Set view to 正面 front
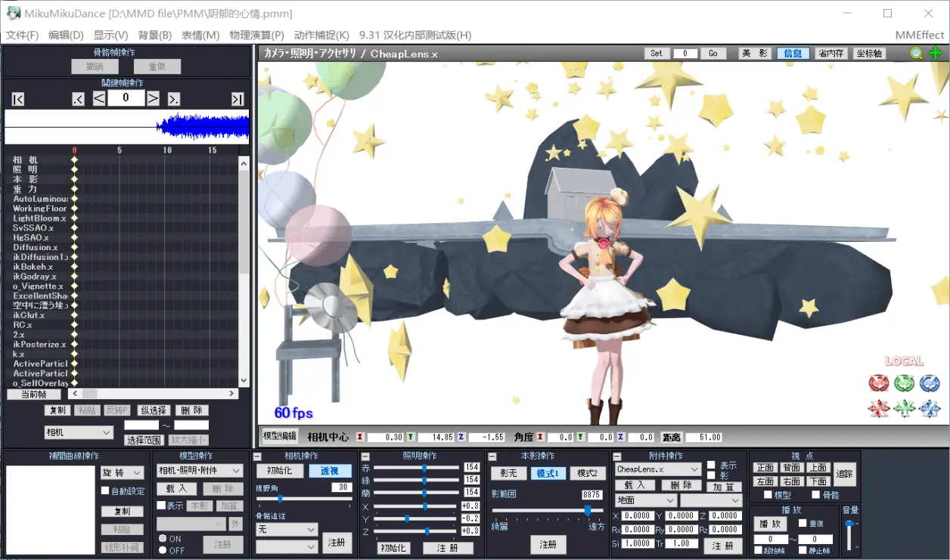Viewport: 950px width, 560px height. [x=765, y=468]
